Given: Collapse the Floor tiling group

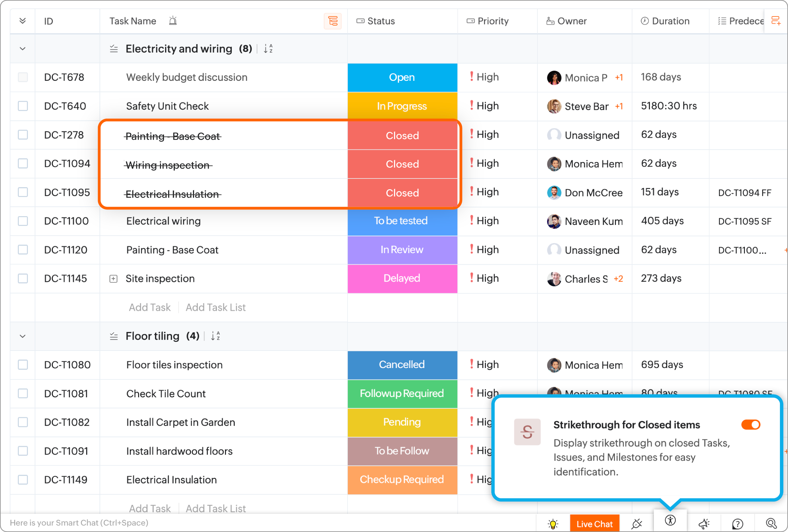Looking at the screenshot, I should coord(23,336).
